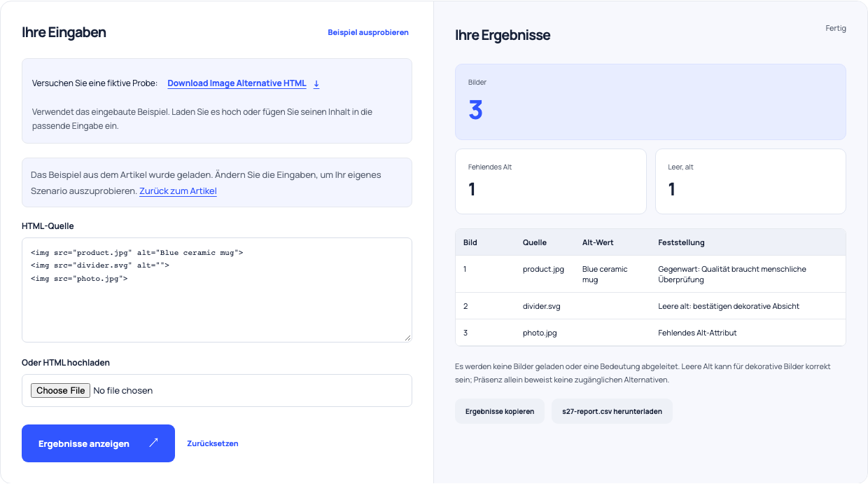Image resolution: width=868 pixels, height=484 pixels.
Task: Click the Zurücksetzen link
Action: coord(213,443)
